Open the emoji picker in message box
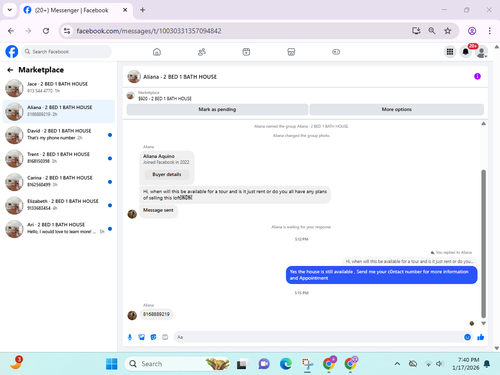The width and height of the screenshot is (500, 375). tap(468, 337)
